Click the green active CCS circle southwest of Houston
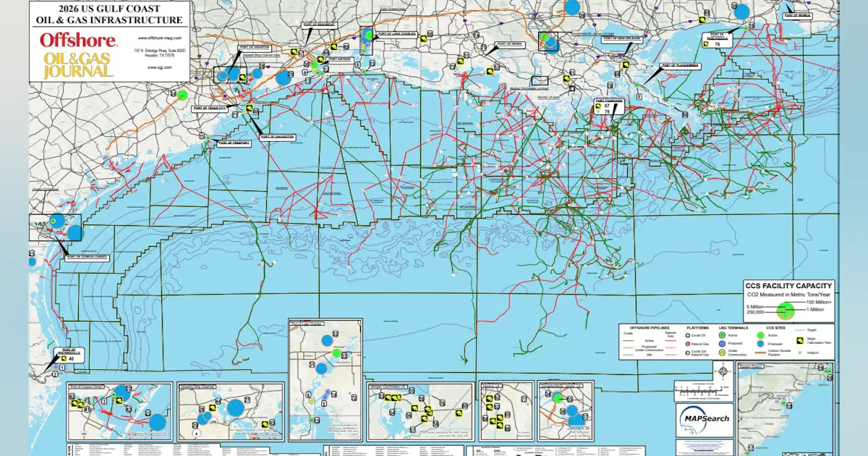 tap(182, 94)
